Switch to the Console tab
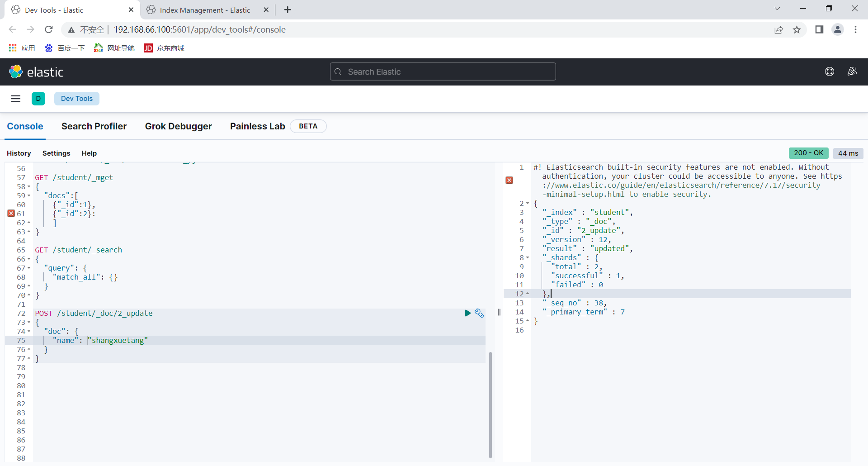Image resolution: width=868 pixels, height=466 pixels. pyautogui.click(x=25, y=126)
